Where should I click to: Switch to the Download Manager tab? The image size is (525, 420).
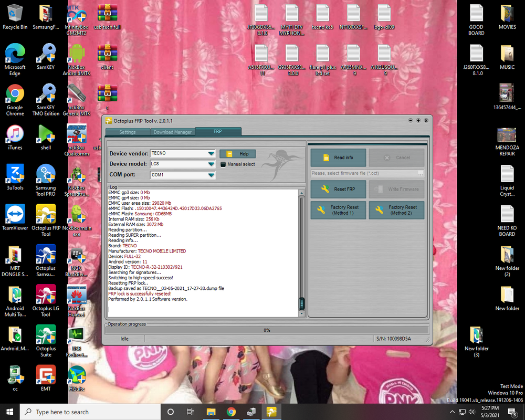[172, 132]
